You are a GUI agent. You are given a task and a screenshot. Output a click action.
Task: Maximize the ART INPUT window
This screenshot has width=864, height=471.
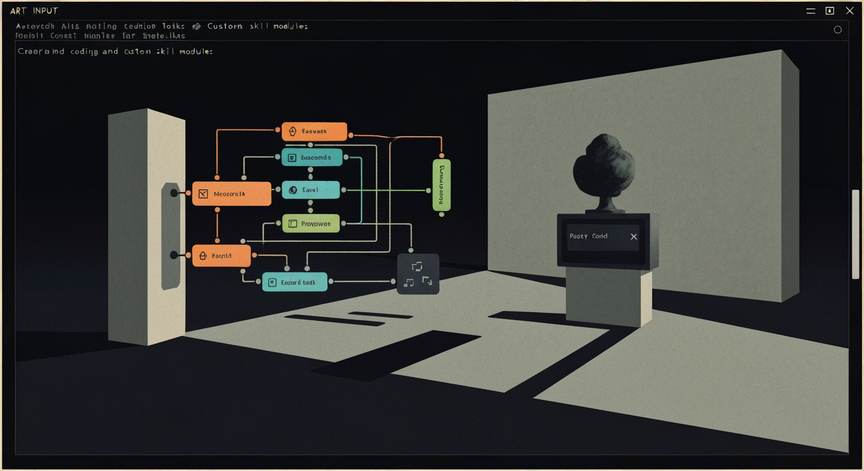(830, 10)
